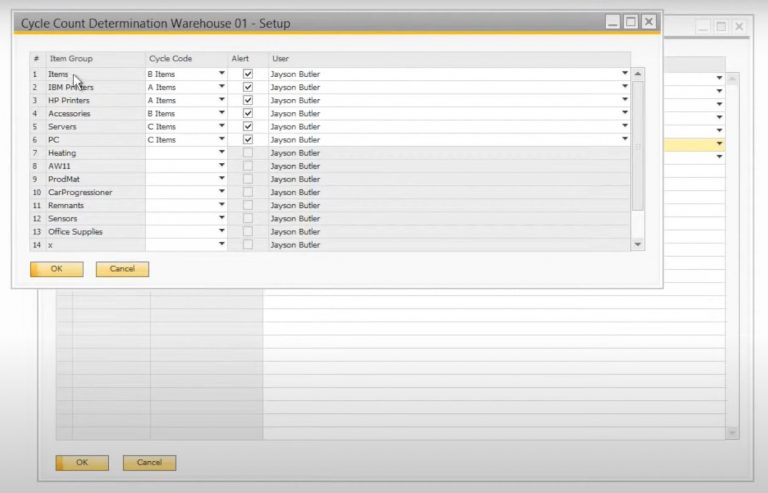Screen dimensions: 768x493
Task: Uncheck Alert checkbox for PC row
Action: click(248, 140)
